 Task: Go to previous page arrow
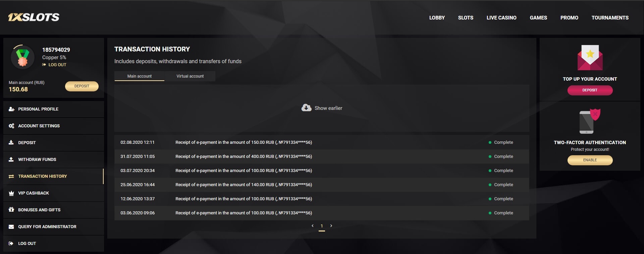click(313, 226)
